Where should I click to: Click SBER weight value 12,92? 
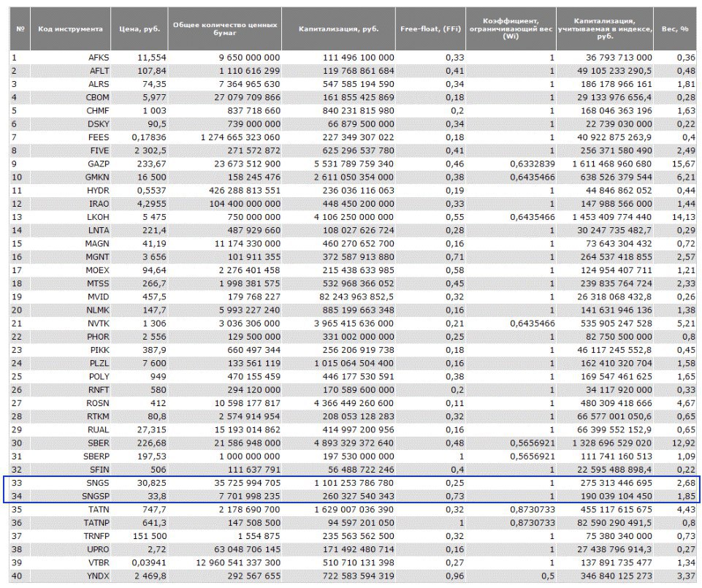pos(683,443)
